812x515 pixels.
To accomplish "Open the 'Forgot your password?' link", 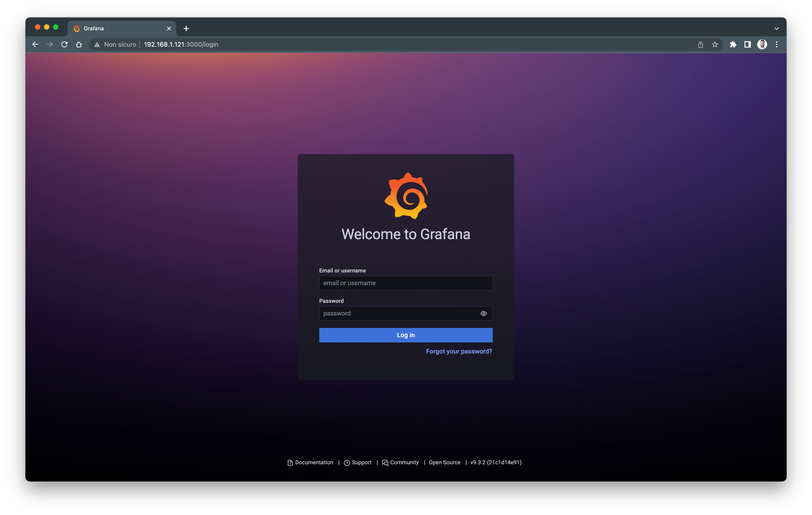I will 459,351.
